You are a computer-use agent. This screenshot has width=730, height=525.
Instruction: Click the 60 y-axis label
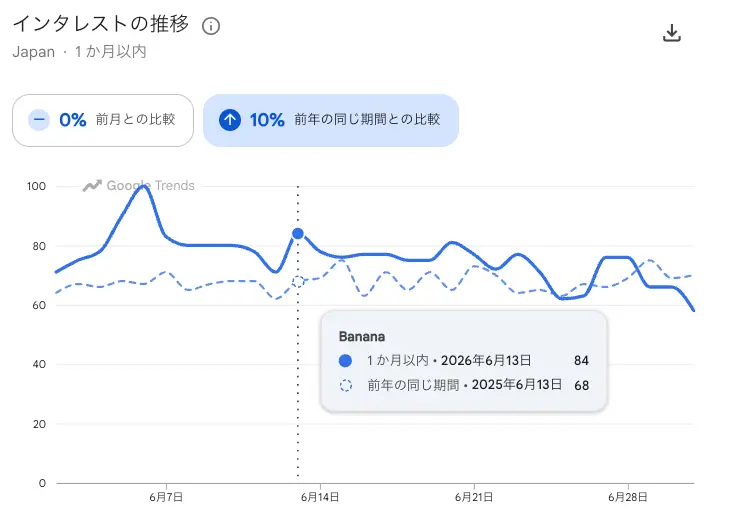(x=39, y=305)
